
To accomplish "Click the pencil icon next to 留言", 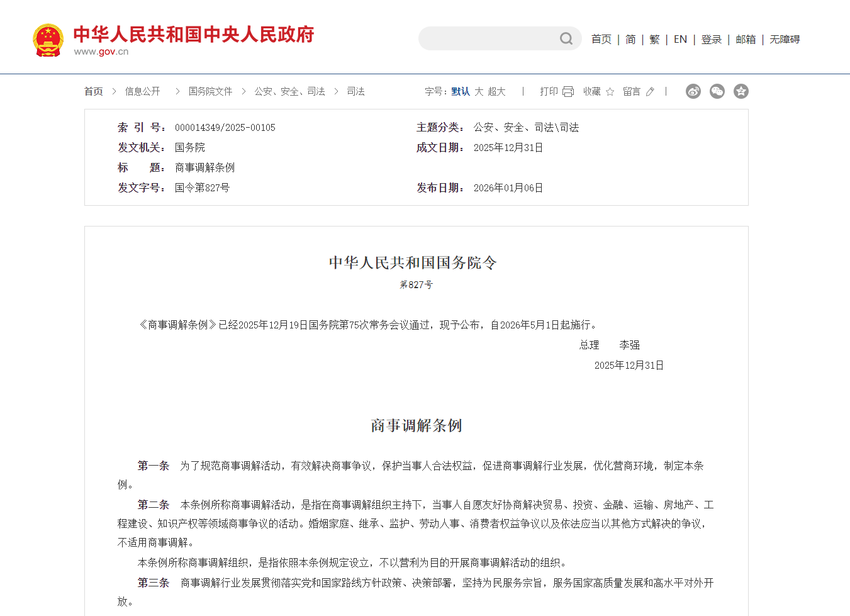I will [650, 91].
